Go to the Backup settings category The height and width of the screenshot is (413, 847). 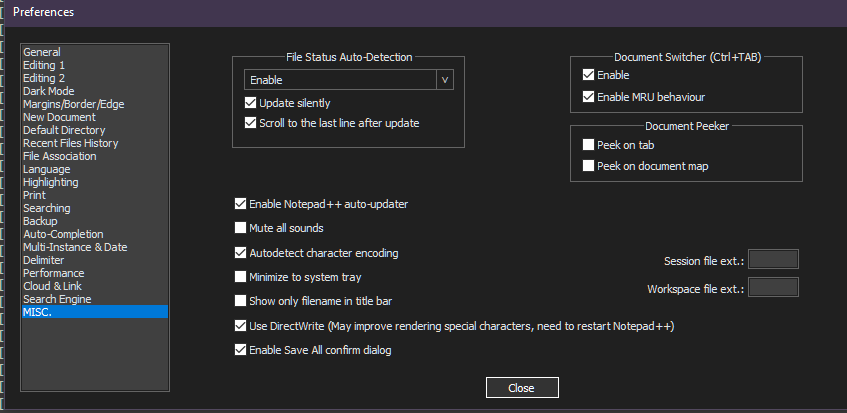pos(41,221)
